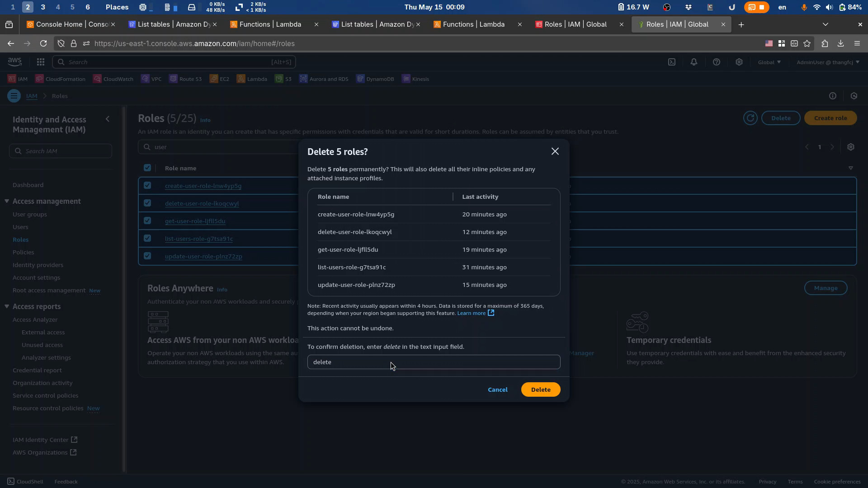The image size is (868, 488).
Task: Open the help question mark menu
Action: (717, 62)
